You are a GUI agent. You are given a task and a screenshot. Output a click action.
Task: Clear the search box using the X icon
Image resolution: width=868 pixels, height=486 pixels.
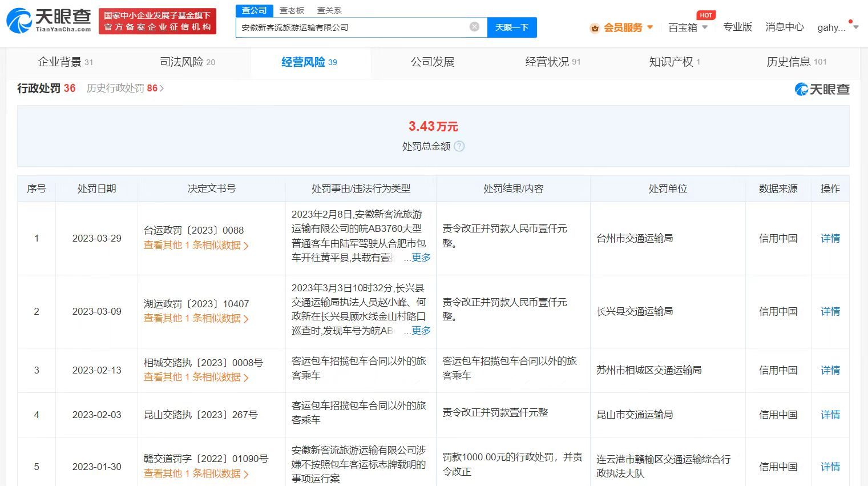(x=474, y=26)
